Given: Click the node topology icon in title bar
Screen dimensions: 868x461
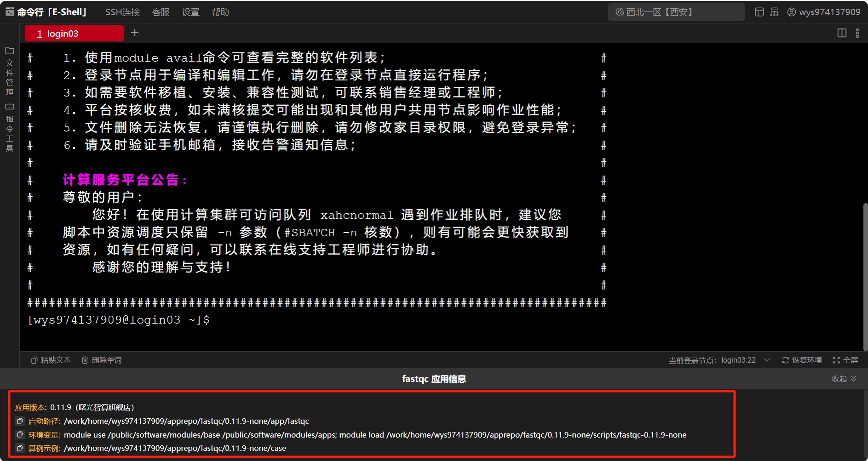Looking at the screenshot, I should [774, 11].
